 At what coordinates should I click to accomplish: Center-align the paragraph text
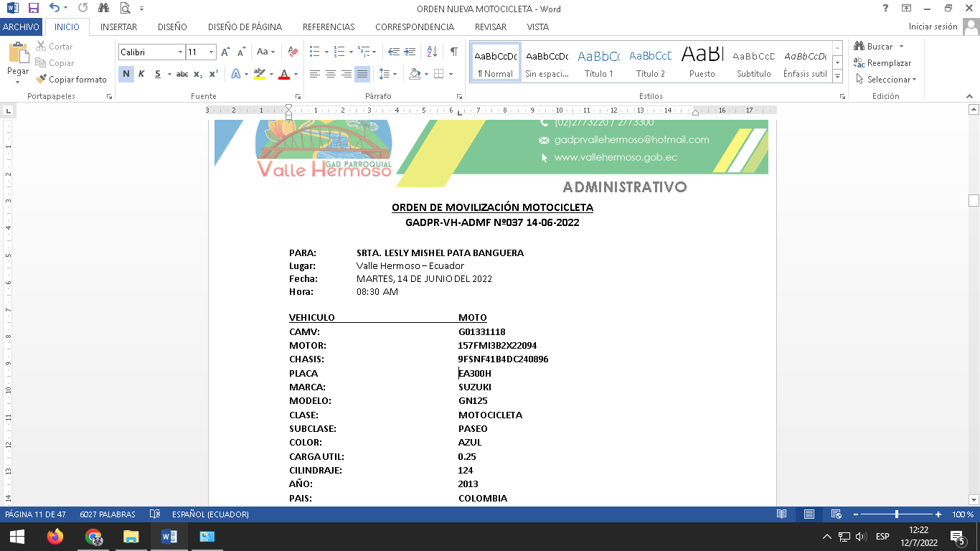pyautogui.click(x=331, y=74)
